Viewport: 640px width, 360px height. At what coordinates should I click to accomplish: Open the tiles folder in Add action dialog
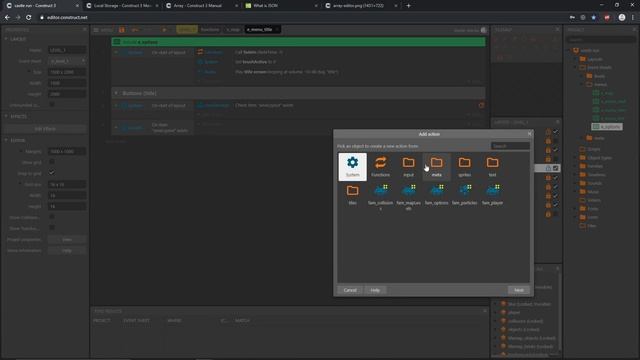point(352,195)
